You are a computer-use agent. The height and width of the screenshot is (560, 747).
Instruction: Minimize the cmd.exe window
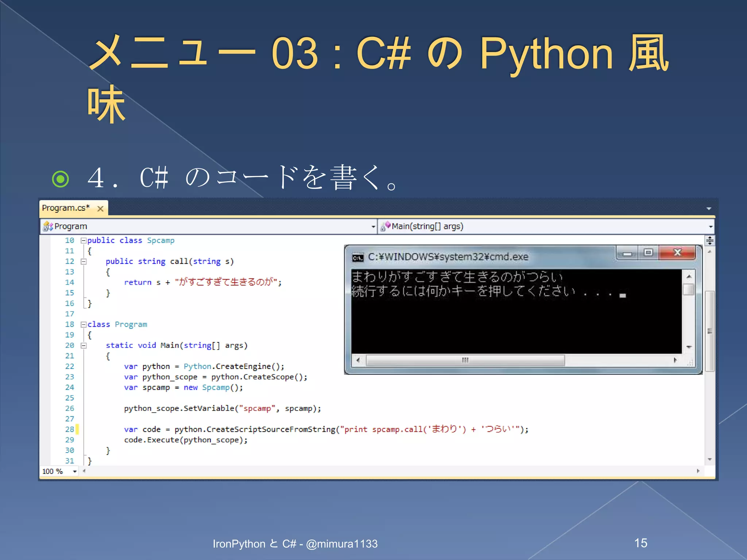(x=627, y=253)
